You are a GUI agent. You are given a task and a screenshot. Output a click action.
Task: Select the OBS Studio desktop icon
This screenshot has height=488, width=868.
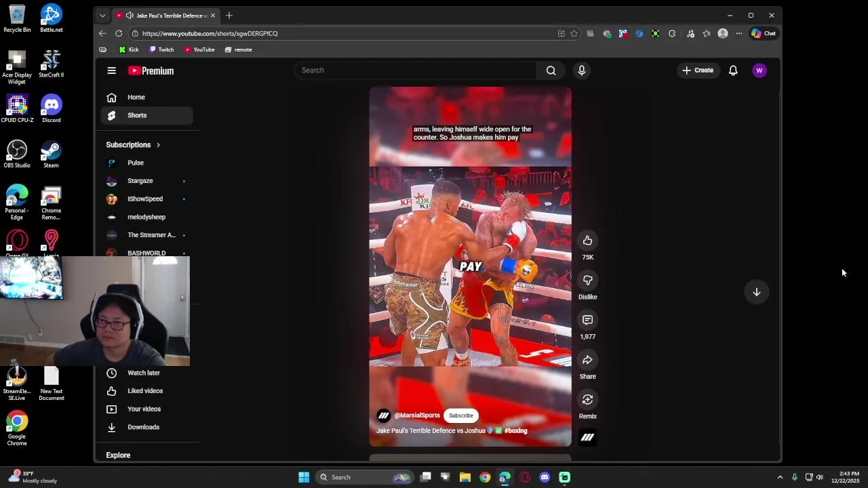point(17,155)
